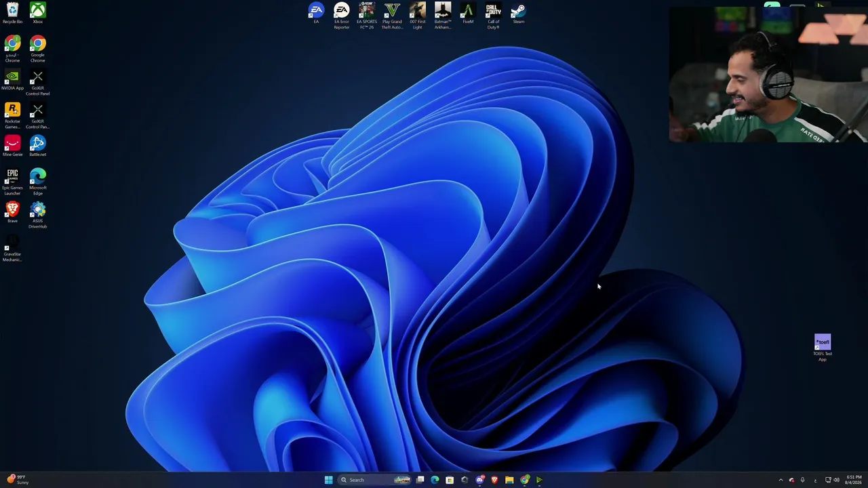Switch input language via Arabic indicator

click(814, 480)
